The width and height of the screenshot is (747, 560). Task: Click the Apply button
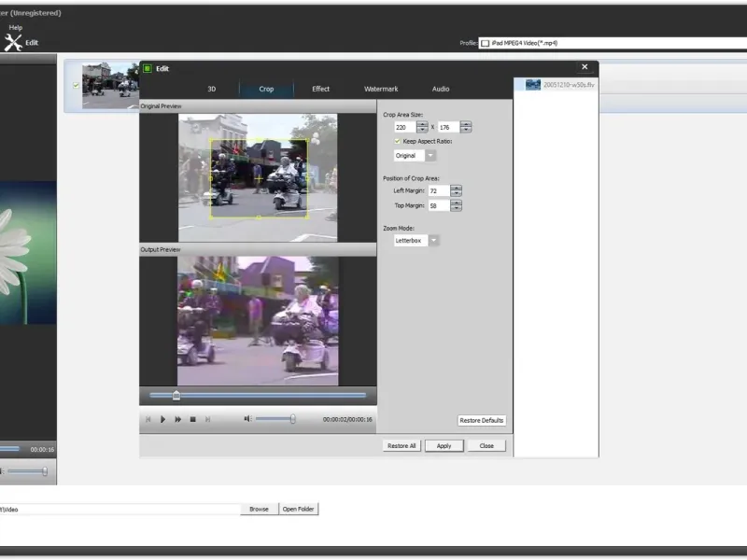click(x=444, y=446)
